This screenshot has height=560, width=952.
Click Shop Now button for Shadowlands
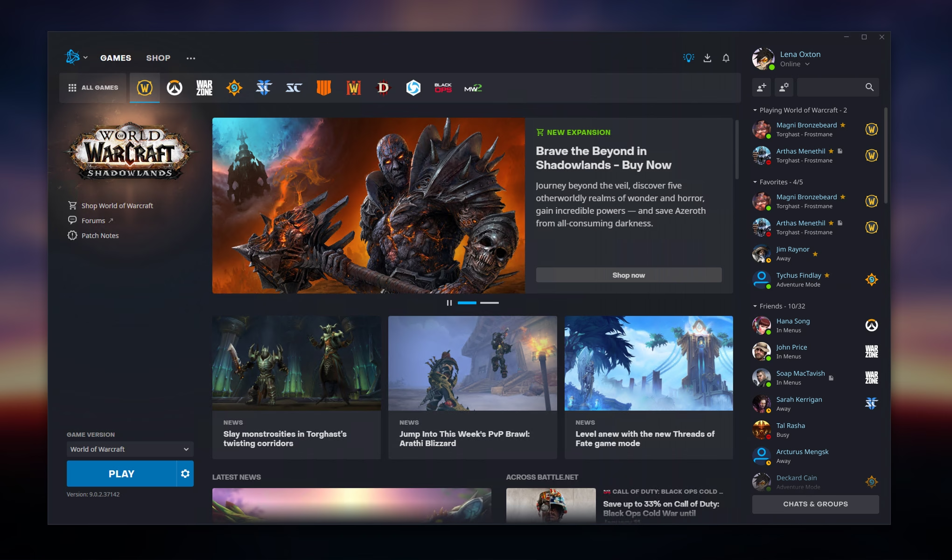628,275
